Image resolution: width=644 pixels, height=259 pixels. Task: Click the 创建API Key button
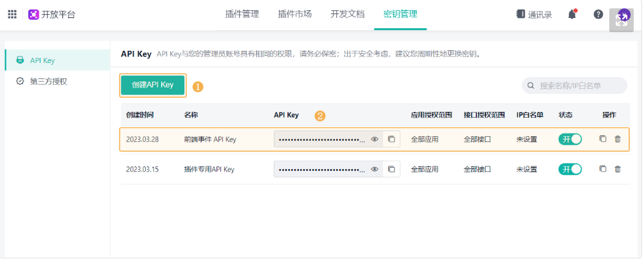coord(153,85)
